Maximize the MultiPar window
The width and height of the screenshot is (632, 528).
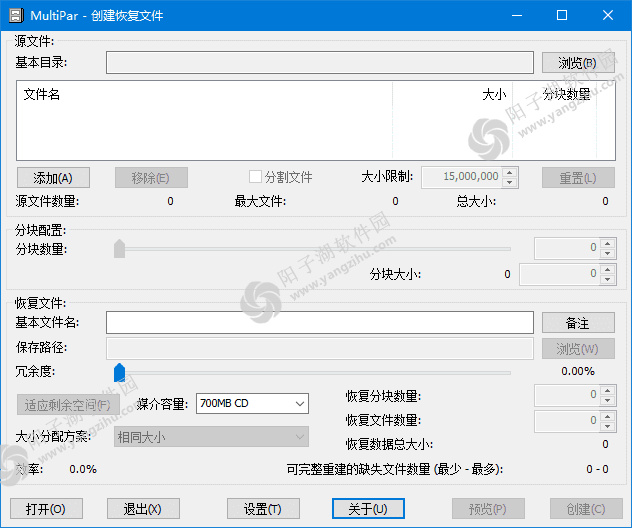[562, 15]
